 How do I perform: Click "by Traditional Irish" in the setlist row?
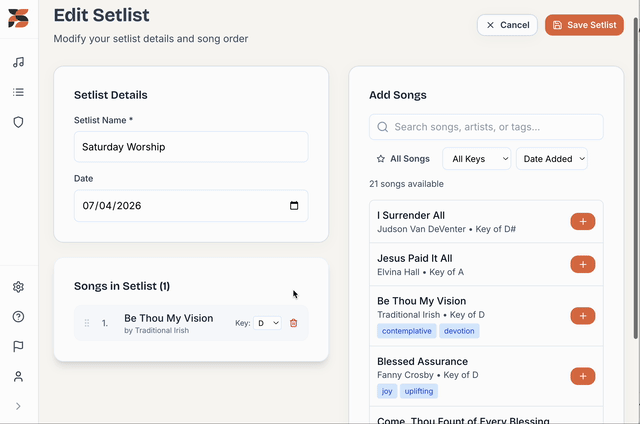coord(156,331)
